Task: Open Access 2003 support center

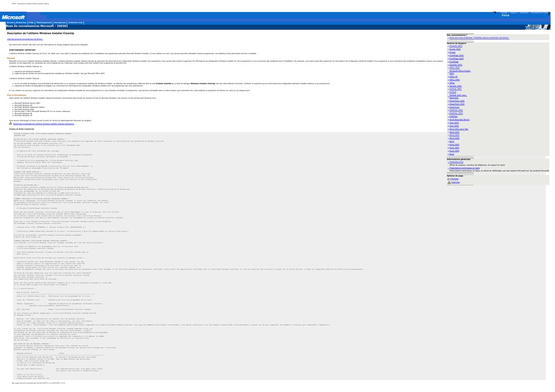Action: click(x=455, y=49)
